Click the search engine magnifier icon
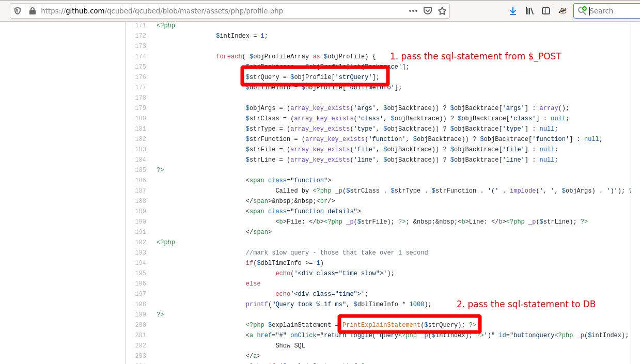640x364 pixels. click(x=583, y=10)
